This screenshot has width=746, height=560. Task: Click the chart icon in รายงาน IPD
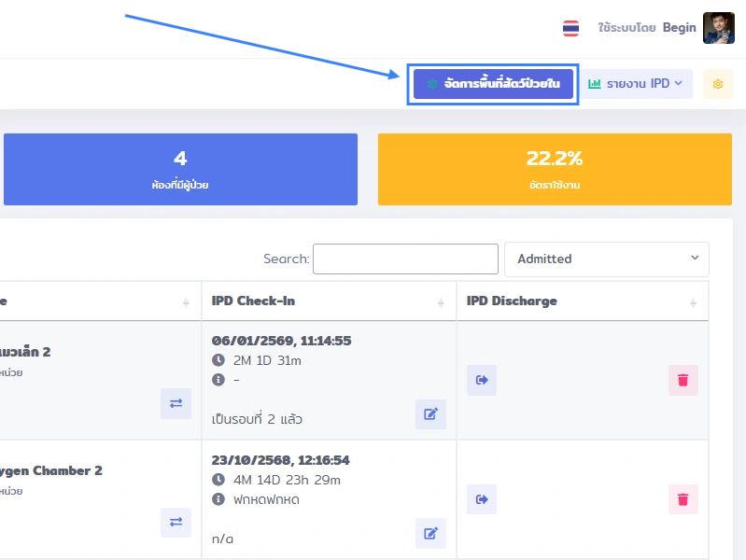[594, 84]
